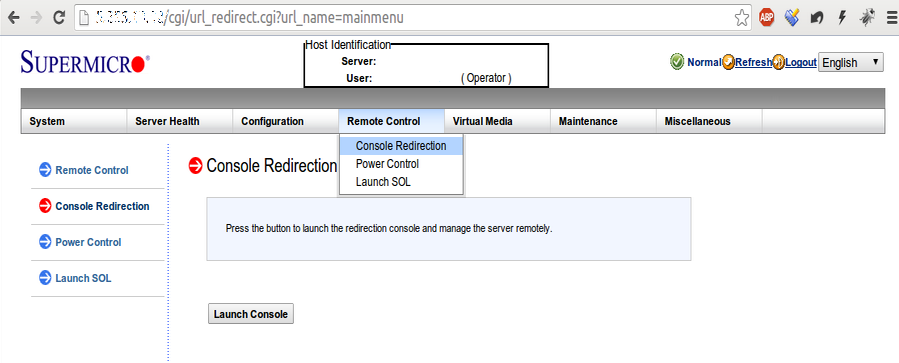Open Remote Control sidebar link
The image size is (899, 363).
[92, 170]
